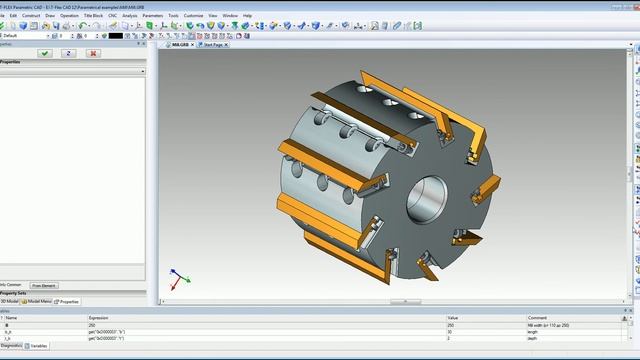This screenshot has width=640, height=360.
Task: Click the black color swatch
Action: pos(116,36)
